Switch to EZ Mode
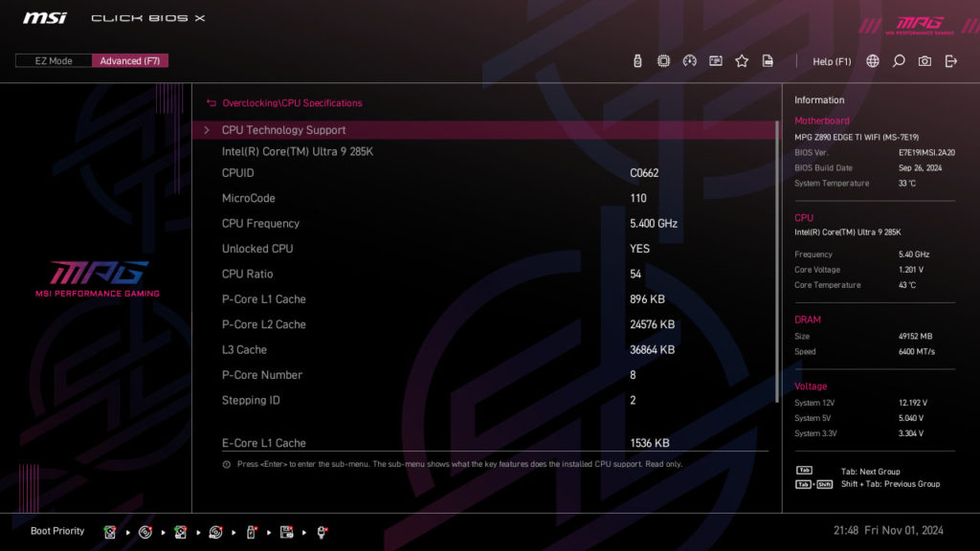 (53, 59)
